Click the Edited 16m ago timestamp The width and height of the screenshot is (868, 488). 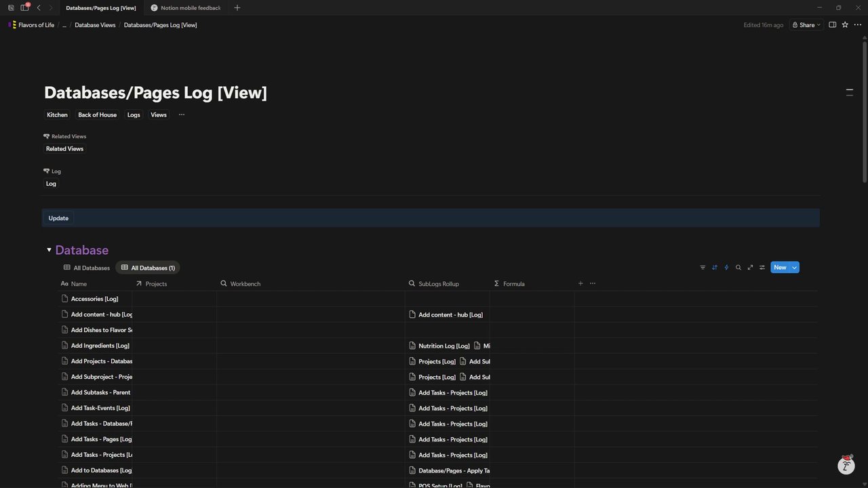[763, 25]
